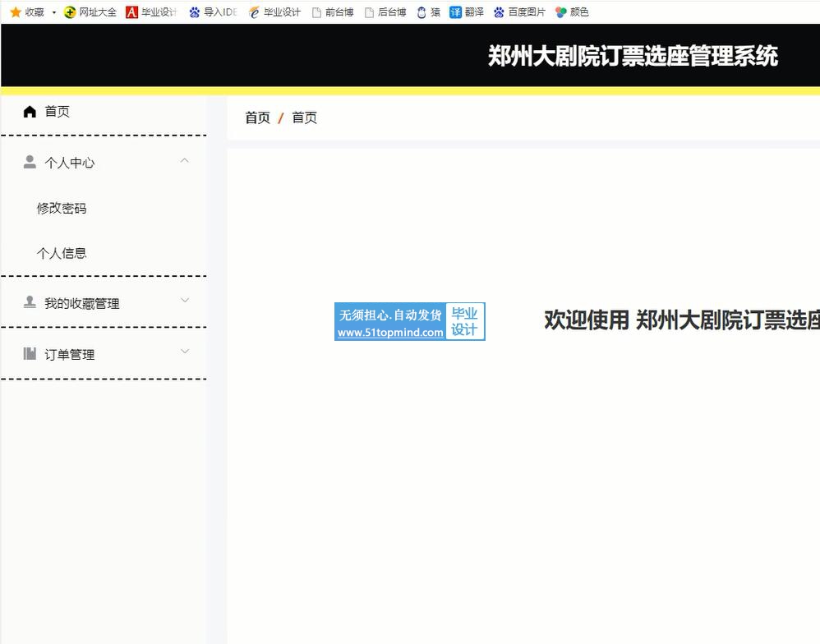Open 订单管理 menu label
This screenshot has height=644, width=820.
[70, 354]
